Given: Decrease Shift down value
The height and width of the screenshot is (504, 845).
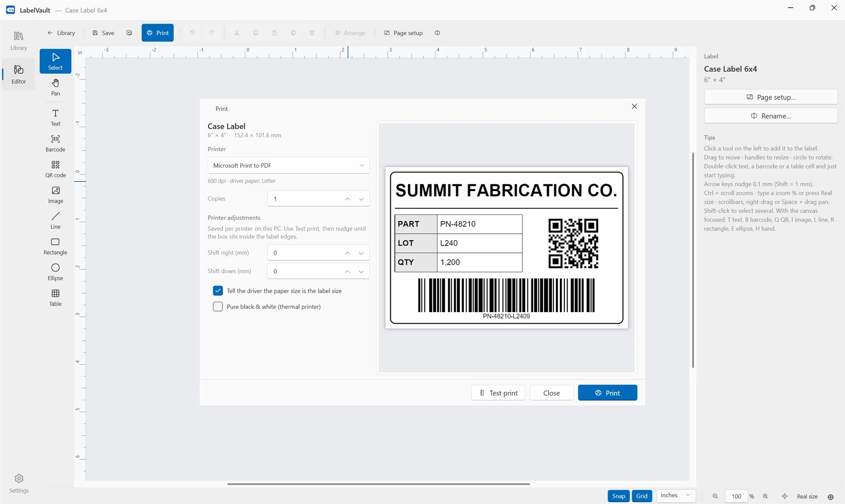Looking at the screenshot, I should (361, 271).
